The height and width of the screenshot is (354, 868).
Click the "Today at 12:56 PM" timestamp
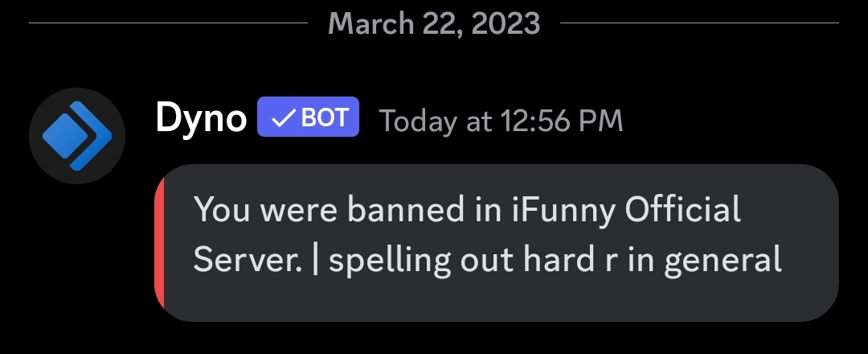coord(501,121)
